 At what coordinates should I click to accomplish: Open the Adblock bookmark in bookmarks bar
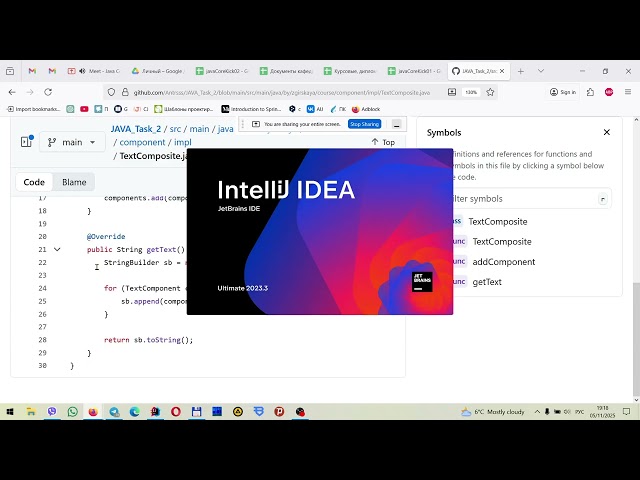click(x=366, y=109)
